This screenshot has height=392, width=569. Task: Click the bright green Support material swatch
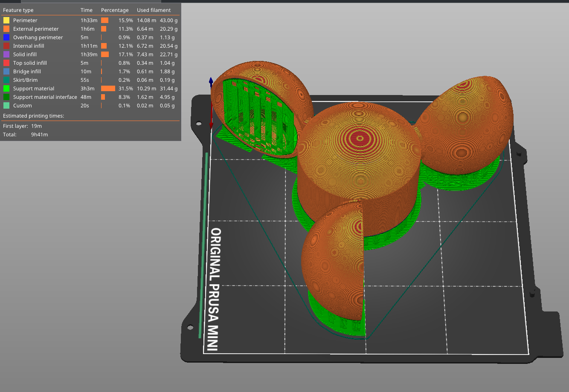6,89
